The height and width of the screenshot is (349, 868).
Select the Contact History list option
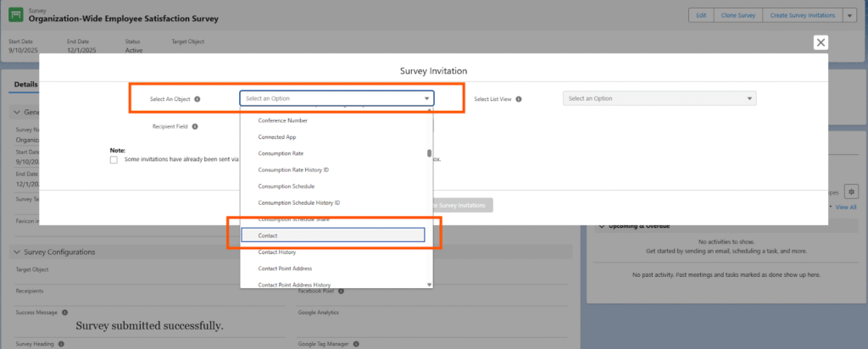coord(277,252)
